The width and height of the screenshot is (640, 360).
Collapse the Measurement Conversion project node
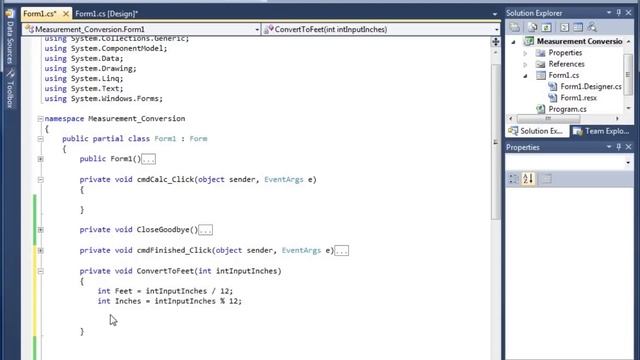(513, 42)
